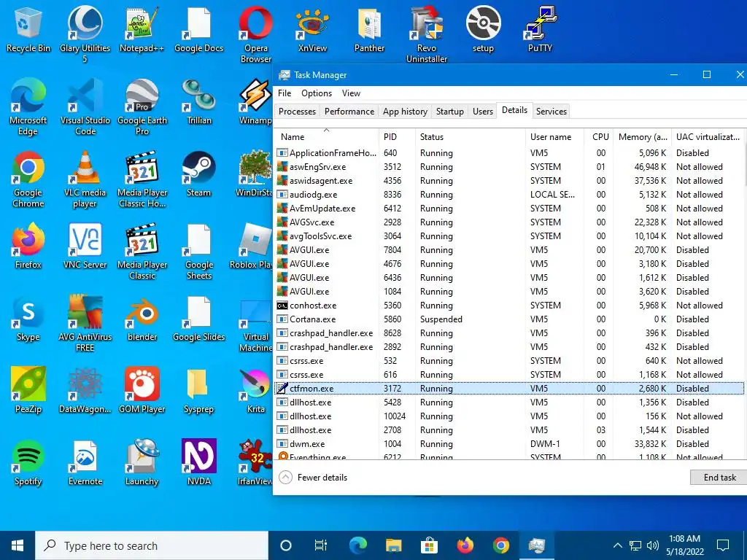Open Task View from the taskbar
This screenshot has width=747, height=560.
point(321,545)
